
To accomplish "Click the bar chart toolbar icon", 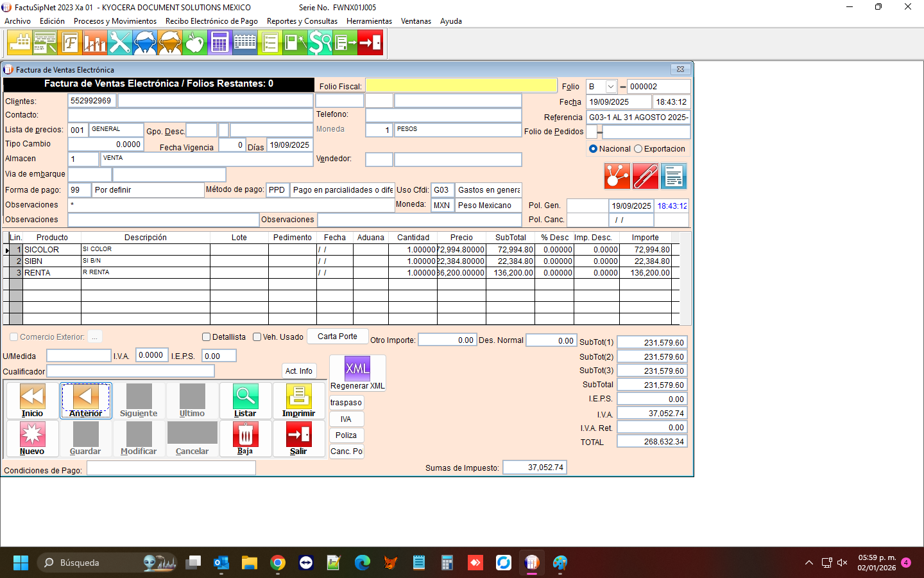I will [x=95, y=43].
